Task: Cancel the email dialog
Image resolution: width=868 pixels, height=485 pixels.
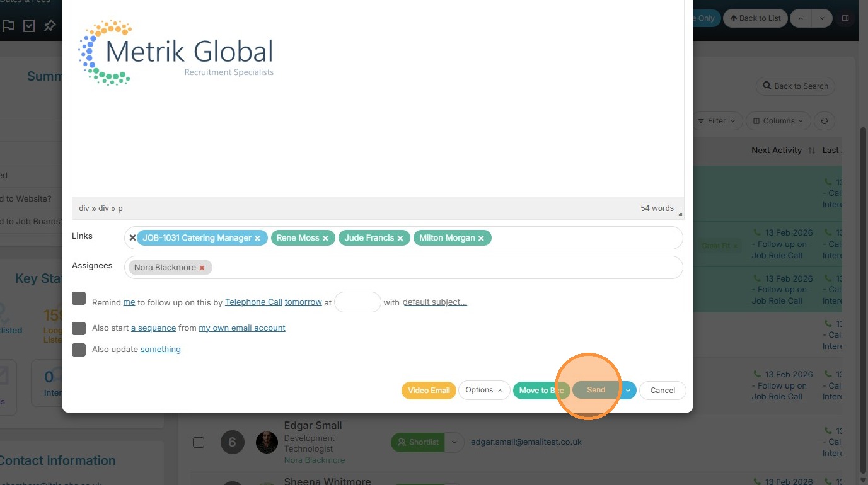Action: point(663,391)
